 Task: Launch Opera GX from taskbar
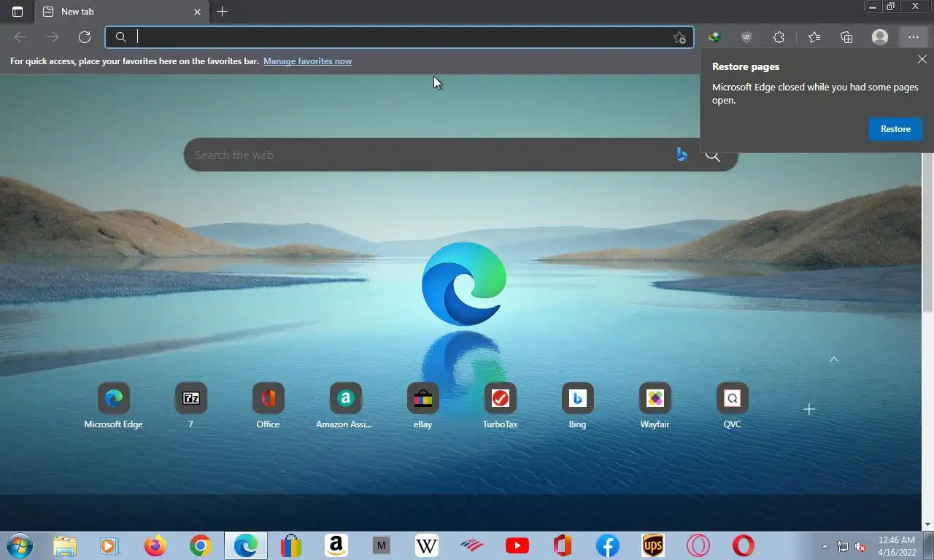click(698, 545)
